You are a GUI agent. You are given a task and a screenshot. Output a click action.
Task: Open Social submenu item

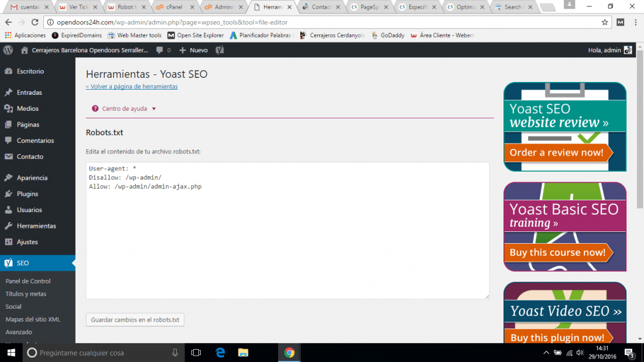[13, 306]
